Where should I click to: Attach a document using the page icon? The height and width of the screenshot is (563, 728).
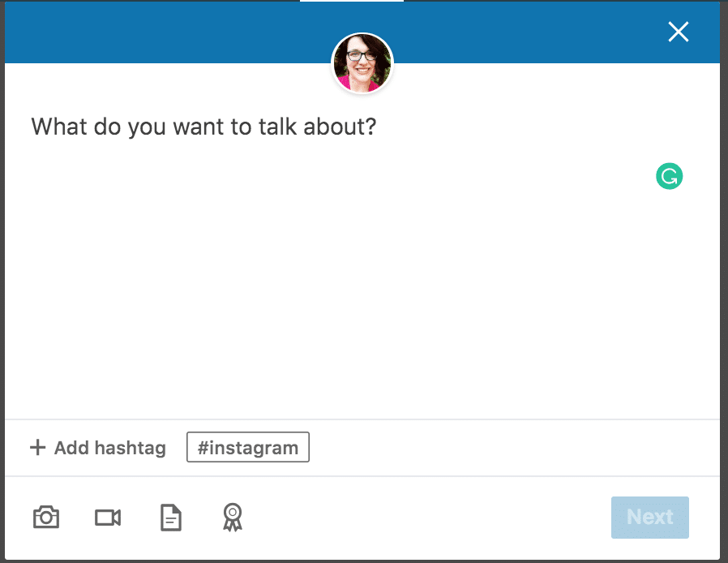(170, 518)
